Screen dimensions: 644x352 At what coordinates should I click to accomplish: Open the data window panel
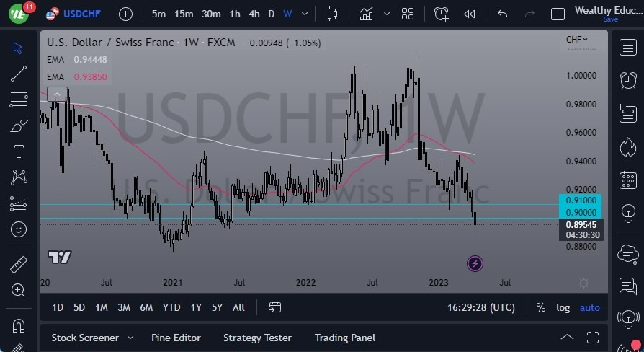click(628, 113)
